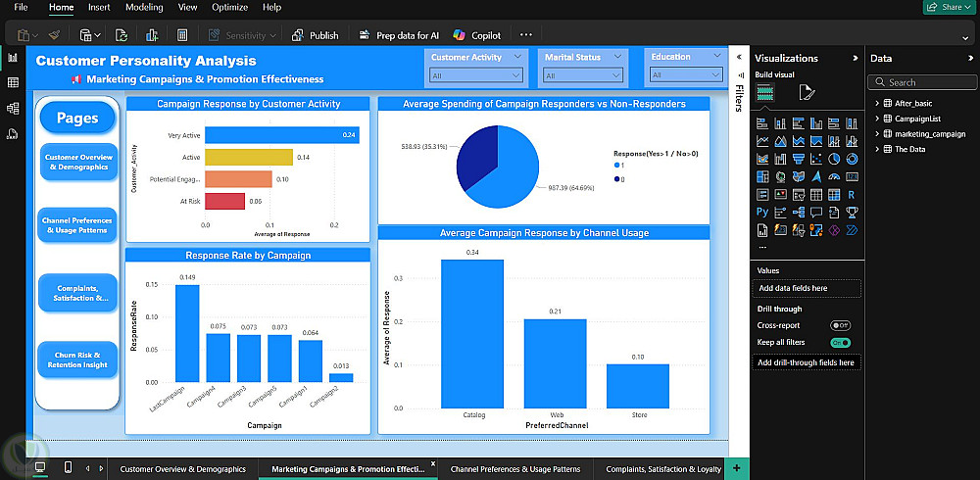Select the stacked bar chart visual
The height and width of the screenshot is (480, 980).
[761, 123]
